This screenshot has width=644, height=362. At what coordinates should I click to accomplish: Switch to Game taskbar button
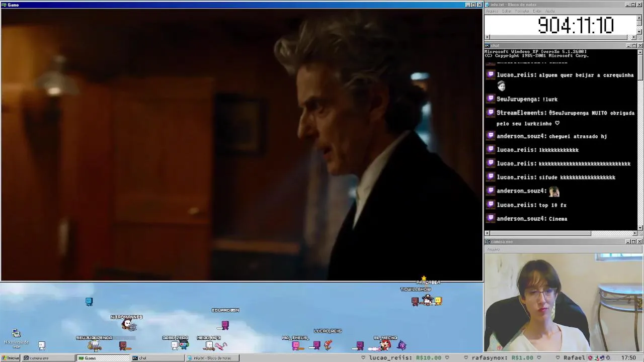pos(103,358)
